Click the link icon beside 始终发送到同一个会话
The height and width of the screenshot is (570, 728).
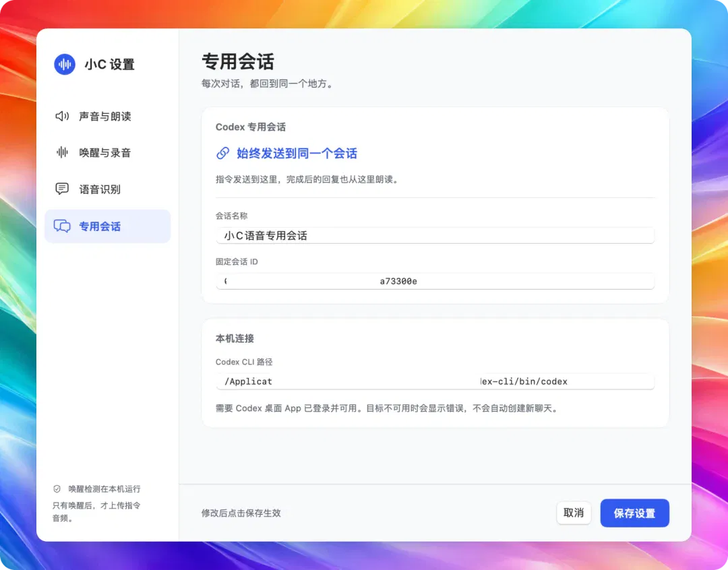click(223, 153)
